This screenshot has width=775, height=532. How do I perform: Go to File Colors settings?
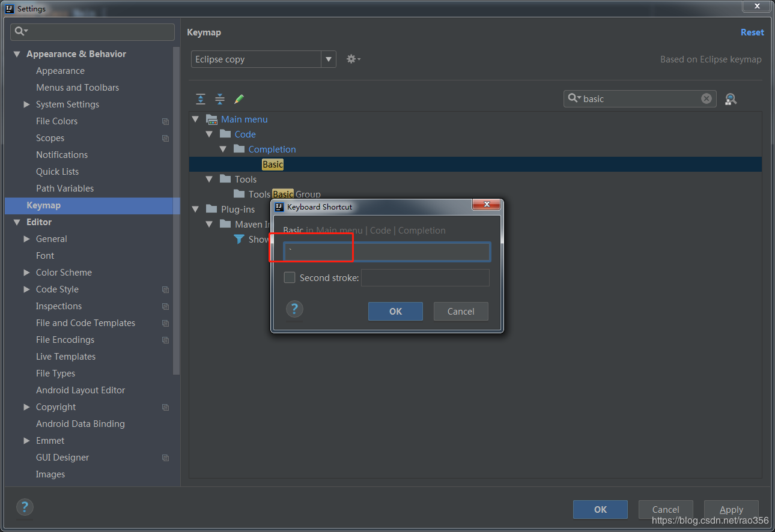[x=56, y=121]
